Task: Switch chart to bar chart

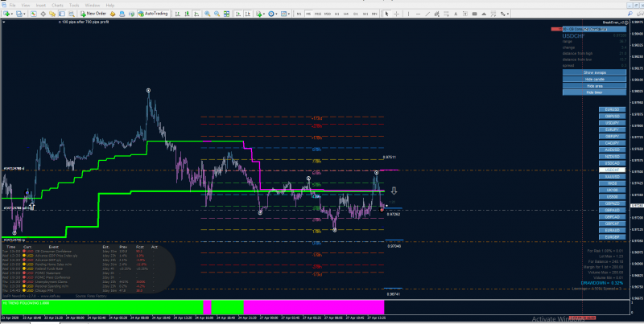Action: pos(177,14)
